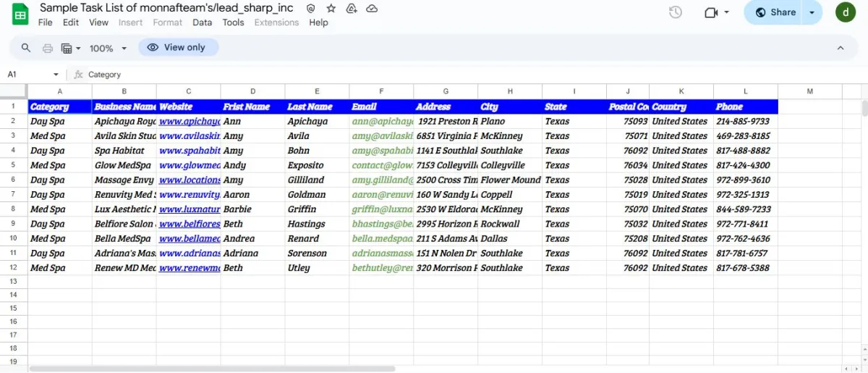Viewport: 868px width, 373px height.
Task: Open the Data menu
Action: click(203, 22)
